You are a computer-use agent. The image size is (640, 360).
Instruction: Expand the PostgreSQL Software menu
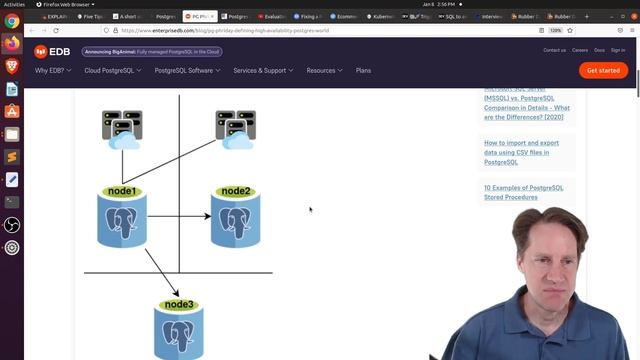187,71
